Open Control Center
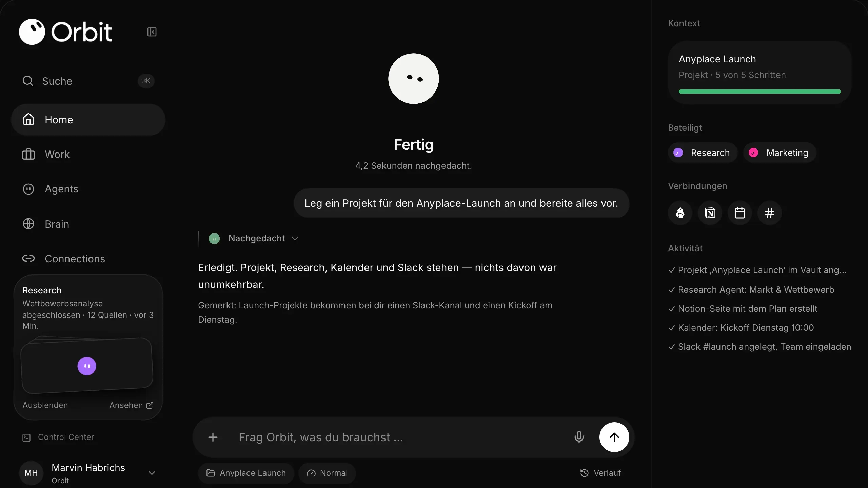 point(58,437)
